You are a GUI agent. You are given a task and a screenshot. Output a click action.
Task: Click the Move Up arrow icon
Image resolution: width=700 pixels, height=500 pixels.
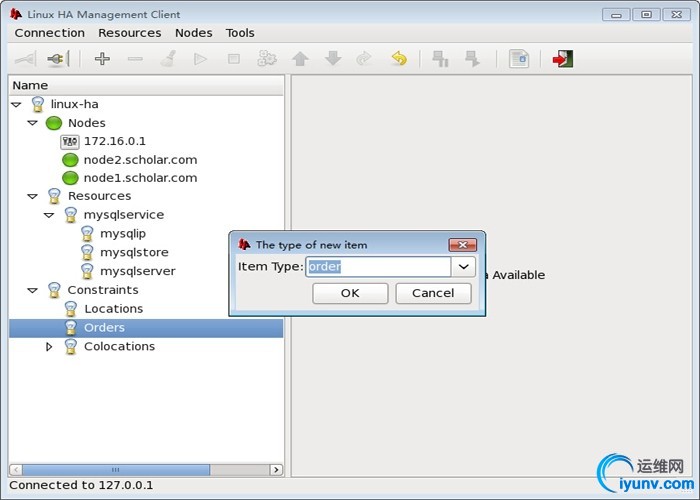click(x=300, y=59)
